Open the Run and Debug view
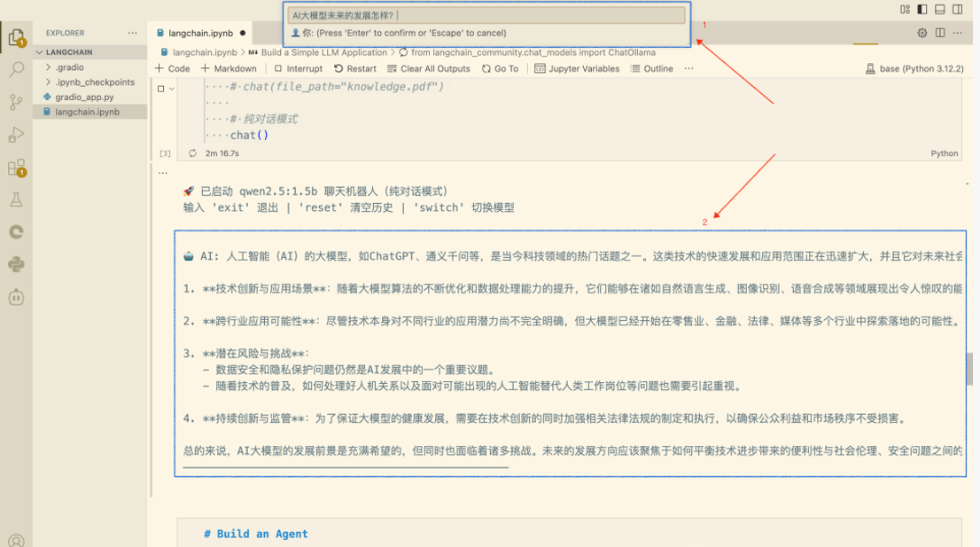Viewport: 980px width, 547px height. coord(16,135)
